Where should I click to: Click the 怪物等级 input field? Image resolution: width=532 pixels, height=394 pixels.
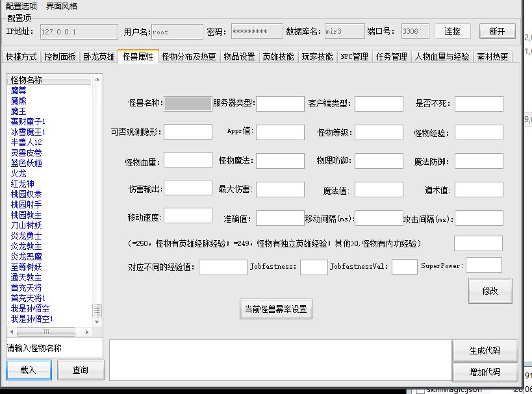[x=379, y=132]
